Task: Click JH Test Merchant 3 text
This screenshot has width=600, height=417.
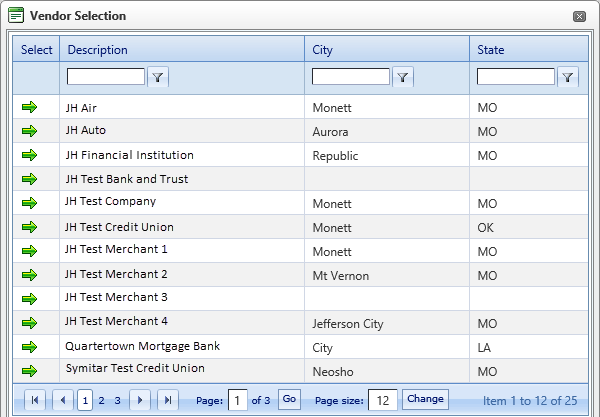Action: 116,297
